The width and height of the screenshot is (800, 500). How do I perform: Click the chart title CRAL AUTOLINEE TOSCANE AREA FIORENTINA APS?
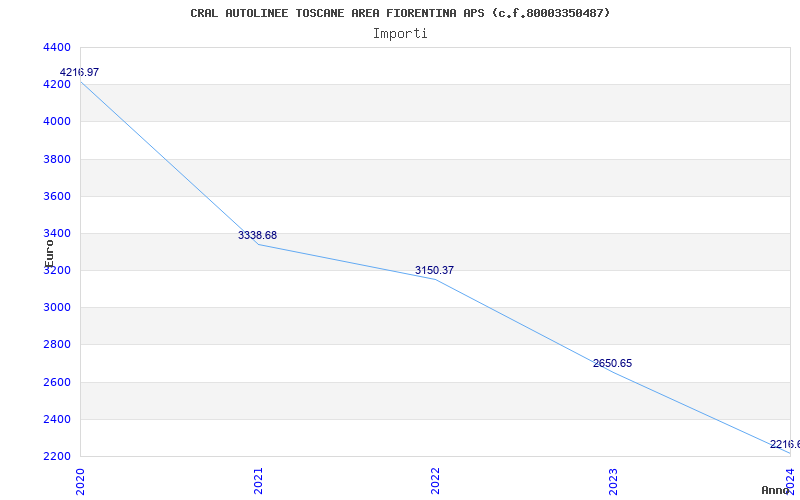(x=400, y=13)
